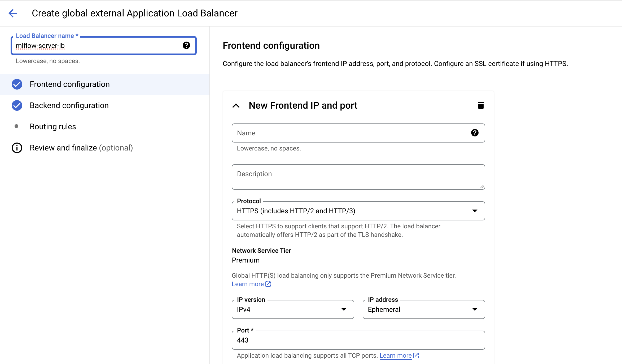Viewport: 622px width, 364px height.
Task: Click the page title 'Create global external Application Load Balancer'
Action: click(x=134, y=13)
